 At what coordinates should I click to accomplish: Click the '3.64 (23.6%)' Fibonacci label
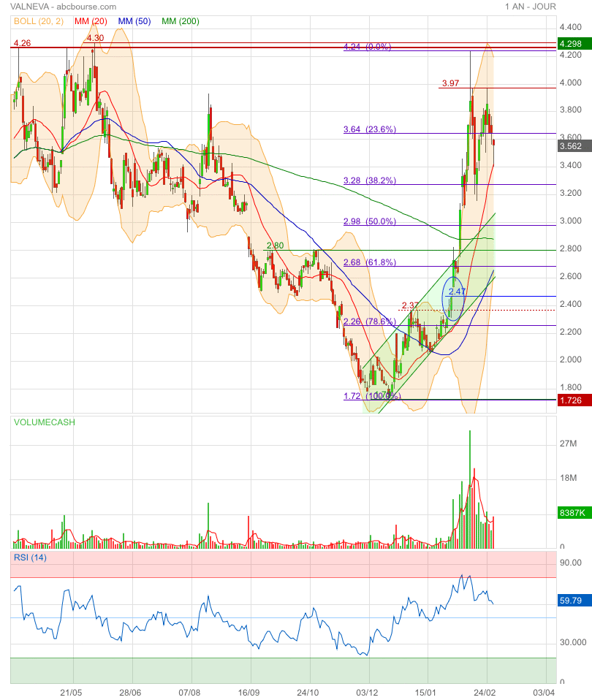click(x=370, y=129)
